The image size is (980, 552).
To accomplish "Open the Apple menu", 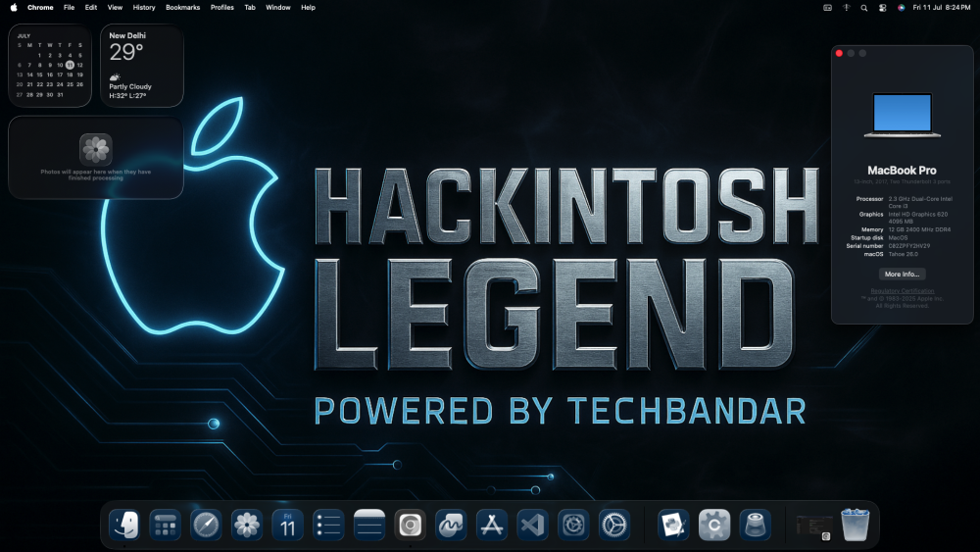I will [14, 8].
